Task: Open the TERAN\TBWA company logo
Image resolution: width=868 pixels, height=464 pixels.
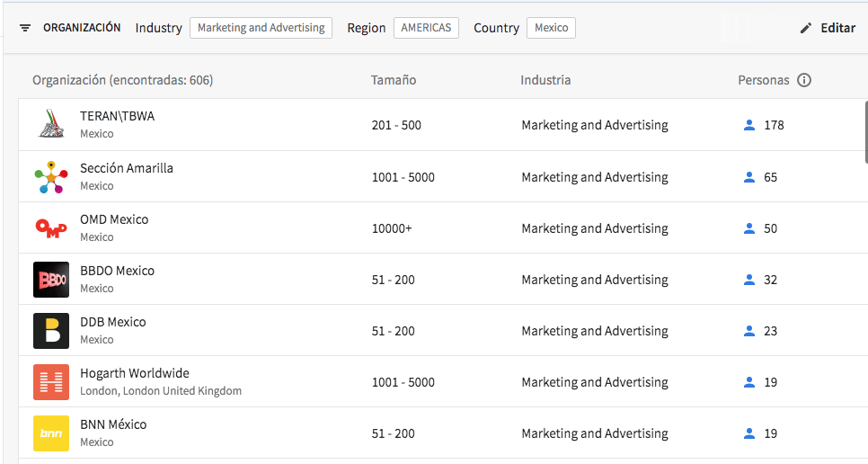Action: pyautogui.click(x=51, y=125)
